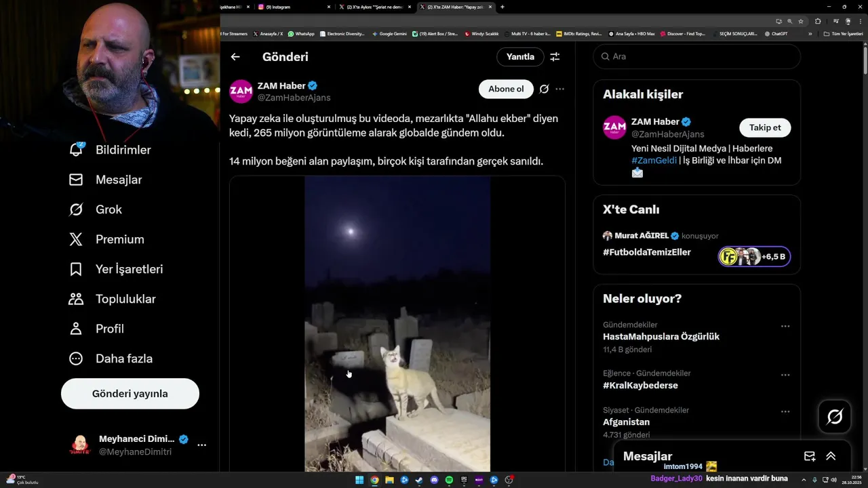Image resolution: width=868 pixels, height=488 pixels.
Task: Click the page vertical scrollbar
Action: click(865, 60)
